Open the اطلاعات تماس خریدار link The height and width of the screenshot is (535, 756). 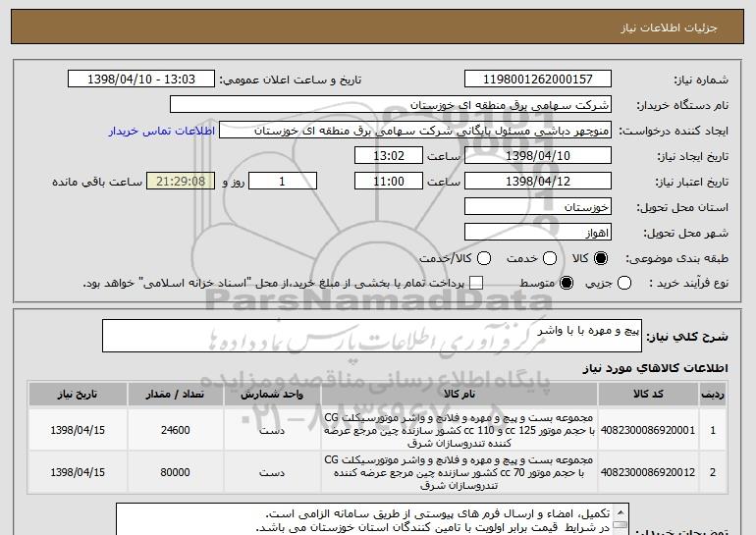tap(162, 132)
